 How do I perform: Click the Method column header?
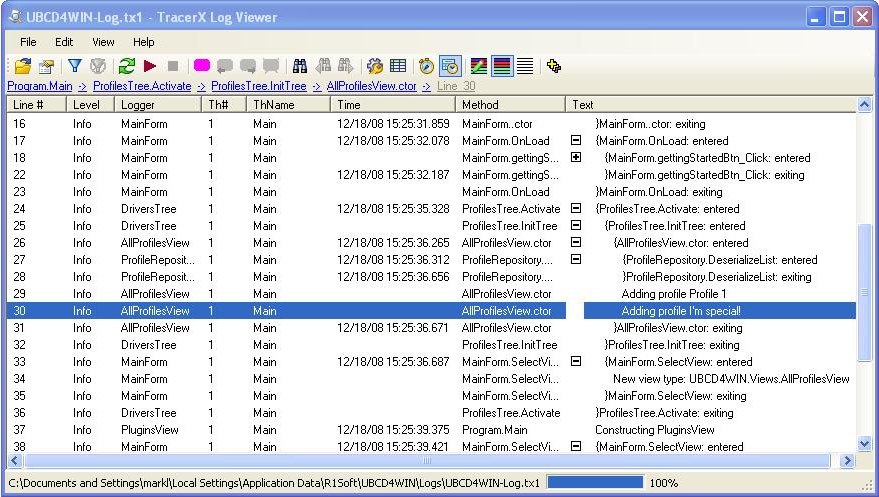[x=510, y=105]
